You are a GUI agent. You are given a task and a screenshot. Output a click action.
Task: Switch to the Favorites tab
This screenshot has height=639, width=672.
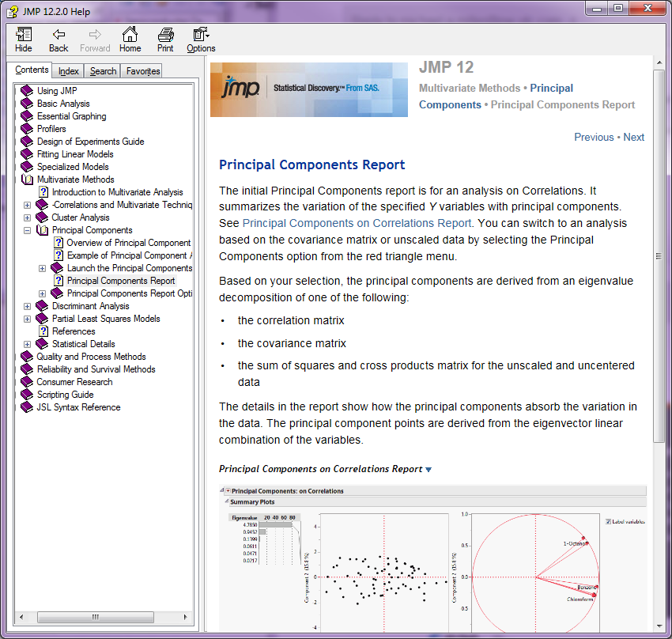coord(143,71)
